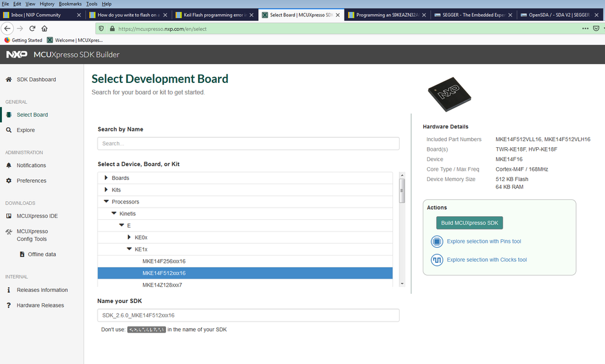Click the Search by Name field
Screen dimensions: 605x364
tap(248, 144)
